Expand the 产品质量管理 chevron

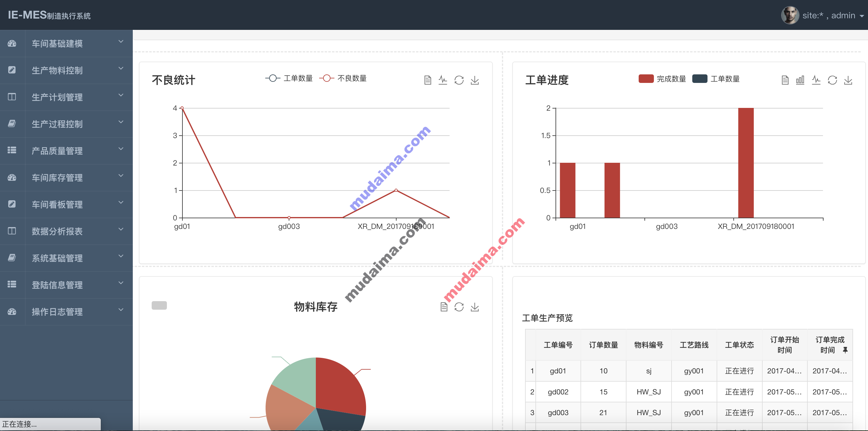click(121, 149)
